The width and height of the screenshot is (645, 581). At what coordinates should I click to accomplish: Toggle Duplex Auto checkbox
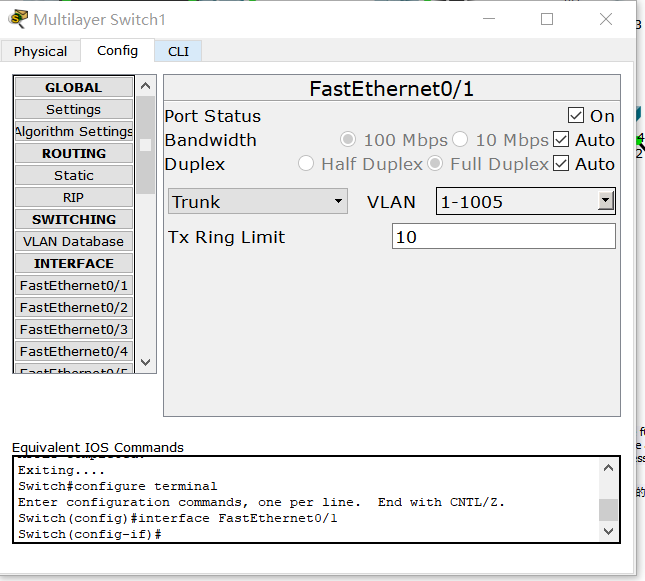pyautogui.click(x=561, y=163)
